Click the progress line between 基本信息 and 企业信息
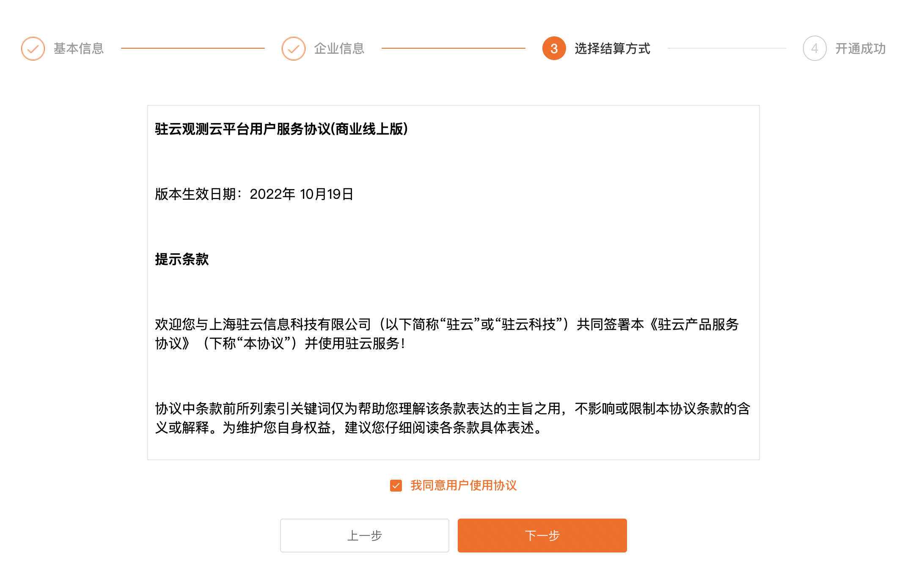The image size is (924, 577). (193, 48)
